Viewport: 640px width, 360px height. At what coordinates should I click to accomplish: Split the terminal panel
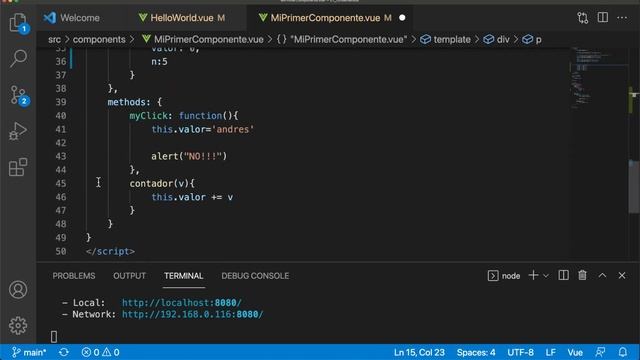click(563, 276)
